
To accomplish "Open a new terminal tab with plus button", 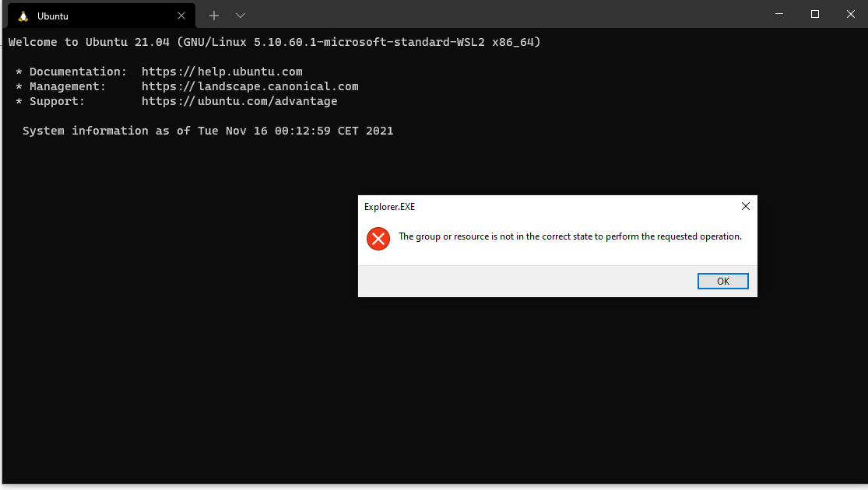I will pos(213,16).
